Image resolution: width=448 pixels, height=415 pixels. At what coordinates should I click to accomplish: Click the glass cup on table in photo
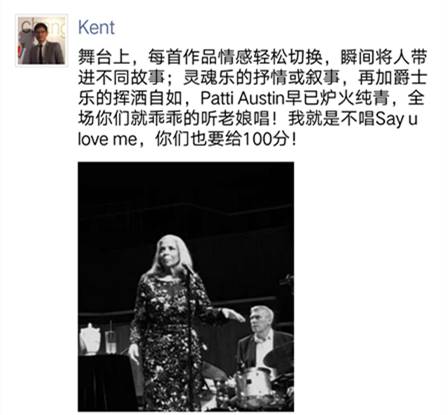click(x=110, y=342)
